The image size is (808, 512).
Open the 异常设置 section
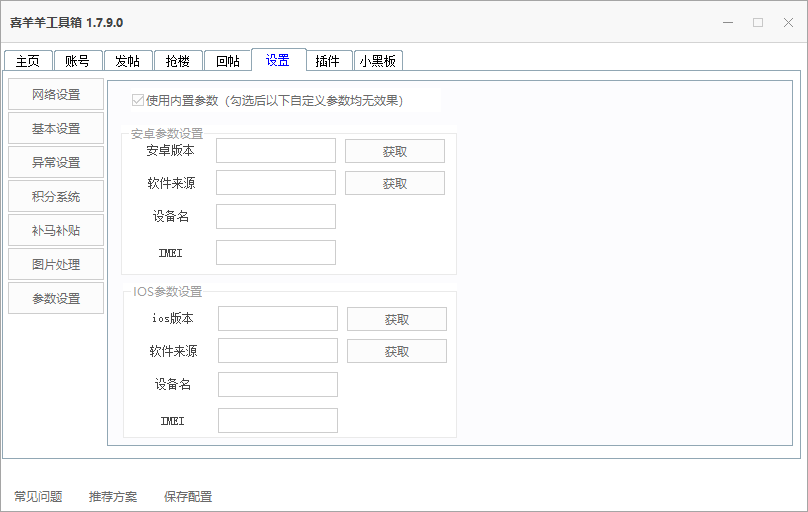pyautogui.click(x=56, y=163)
